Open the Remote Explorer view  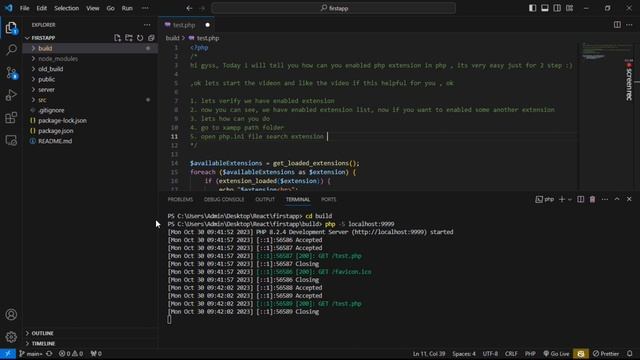pos(11,140)
